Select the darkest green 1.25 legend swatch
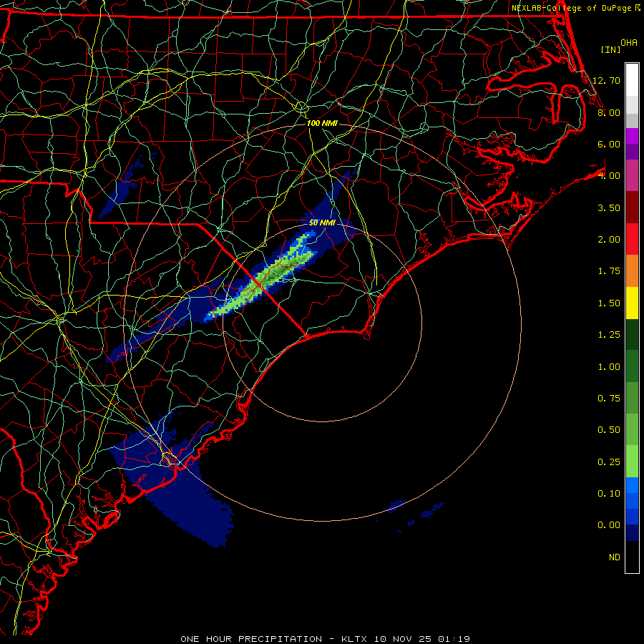The image size is (644, 644). click(632, 334)
